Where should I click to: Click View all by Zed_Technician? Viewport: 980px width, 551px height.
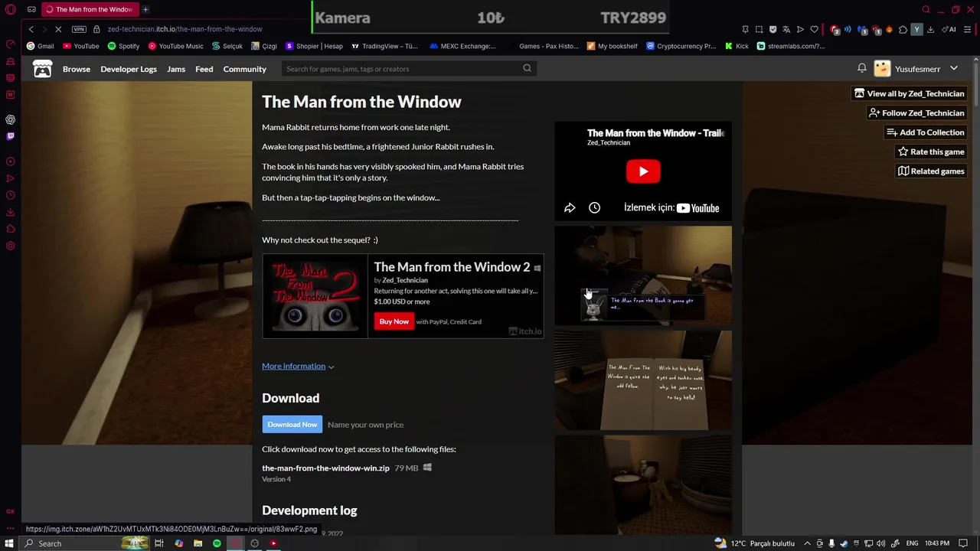click(910, 93)
